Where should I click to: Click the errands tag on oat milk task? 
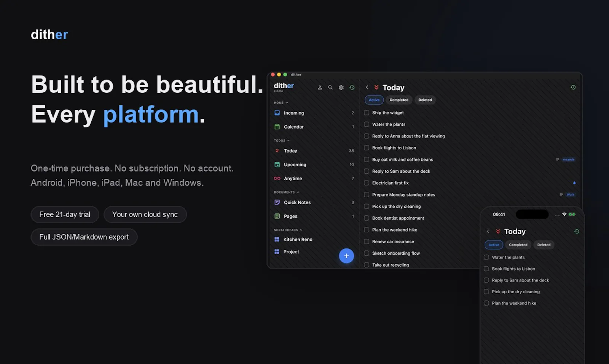pyautogui.click(x=569, y=159)
